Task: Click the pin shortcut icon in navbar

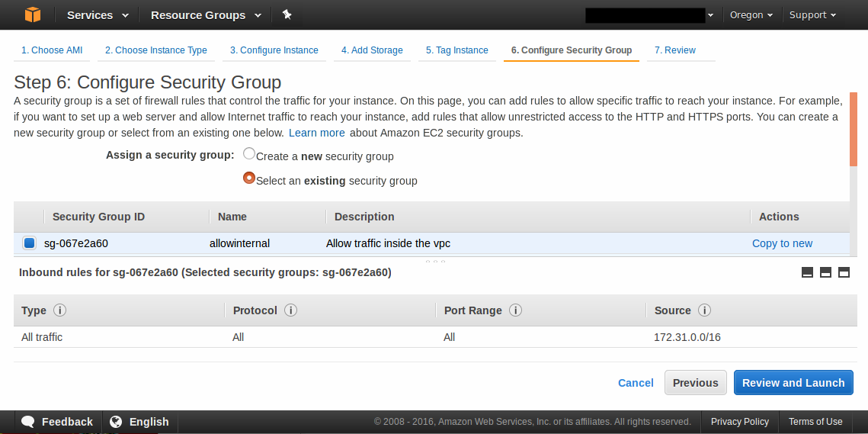Action: (x=287, y=14)
